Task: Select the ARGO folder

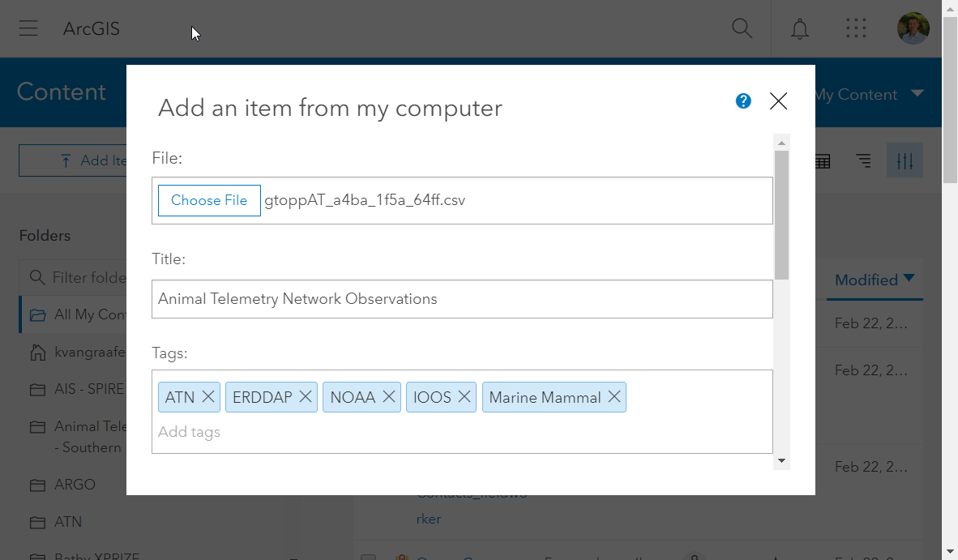Action: [75, 485]
